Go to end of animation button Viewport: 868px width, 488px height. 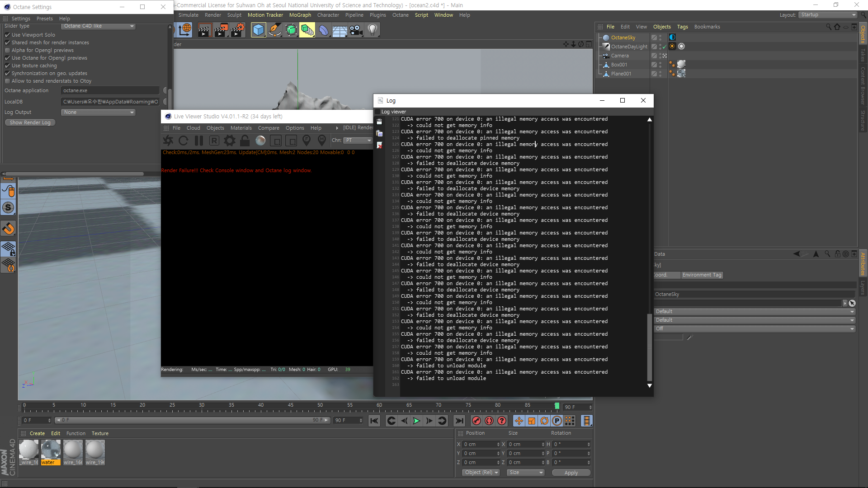pos(459,421)
